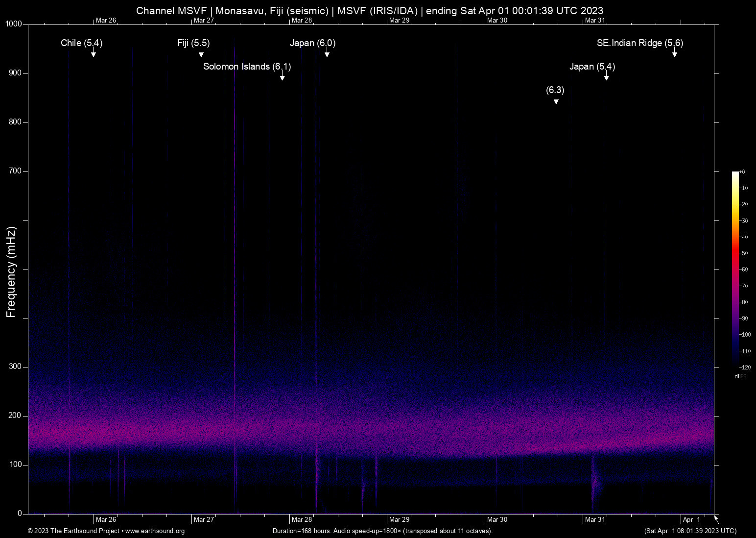The width and height of the screenshot is (756, 538).
Task: Click the dBFS unit label under the scale
Action: click(741, 376)
